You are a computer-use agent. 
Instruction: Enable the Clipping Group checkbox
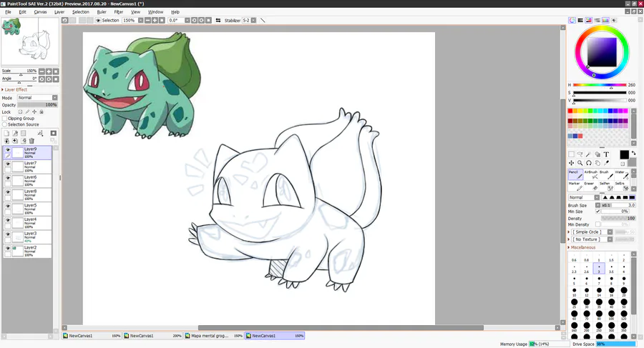(x=5, y=118)
